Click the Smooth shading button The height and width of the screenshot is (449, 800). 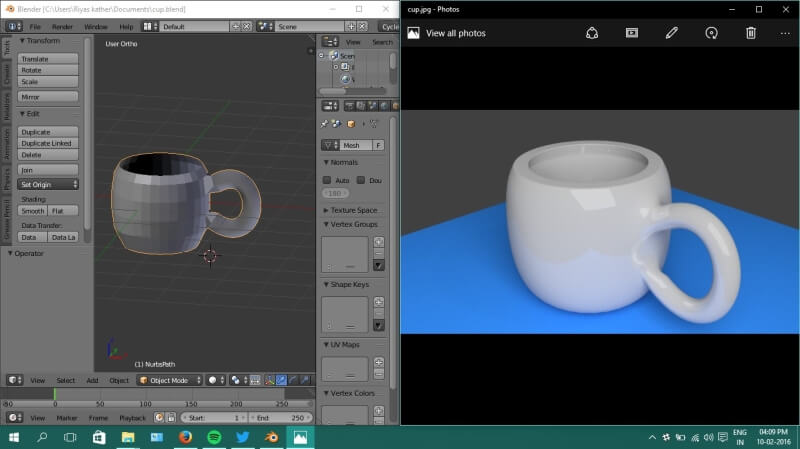point(33,211)
